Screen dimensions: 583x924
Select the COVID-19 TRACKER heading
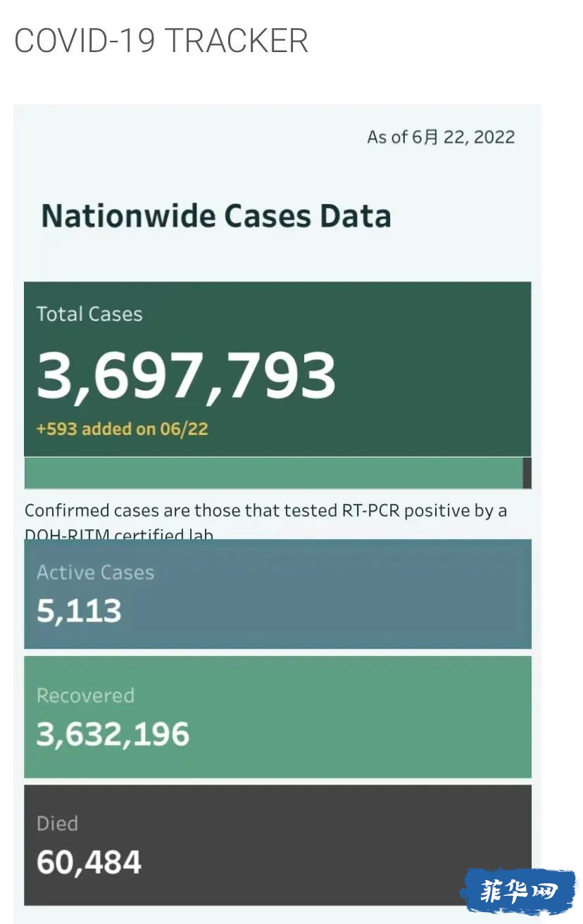pos(161,41)
